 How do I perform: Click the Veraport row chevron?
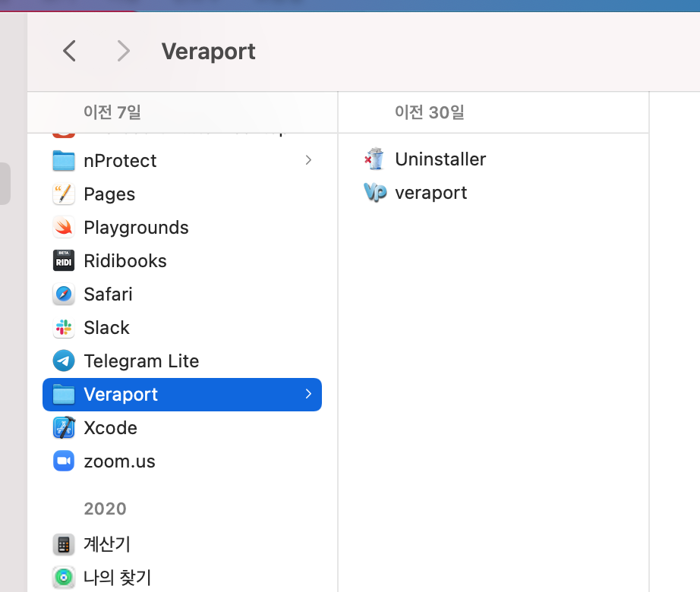[x=308, y=393]
